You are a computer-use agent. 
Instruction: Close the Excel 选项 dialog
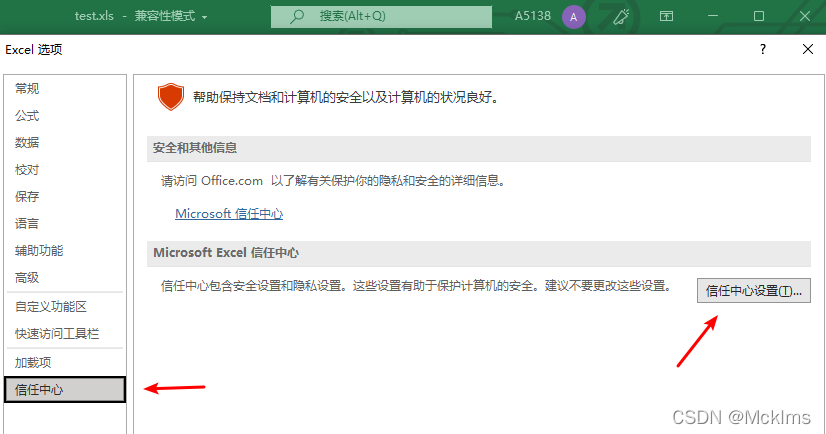click(808, 50)
